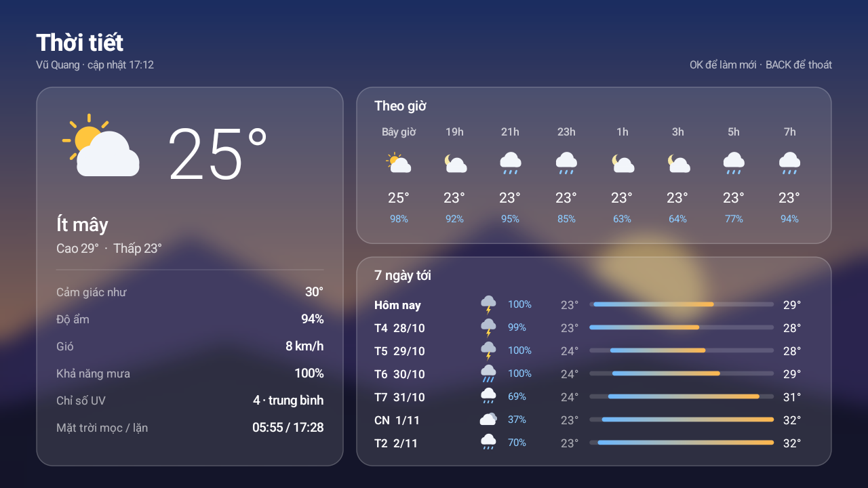
Task: Click the 1h moon cloud icon
Action: pos(622,163)
